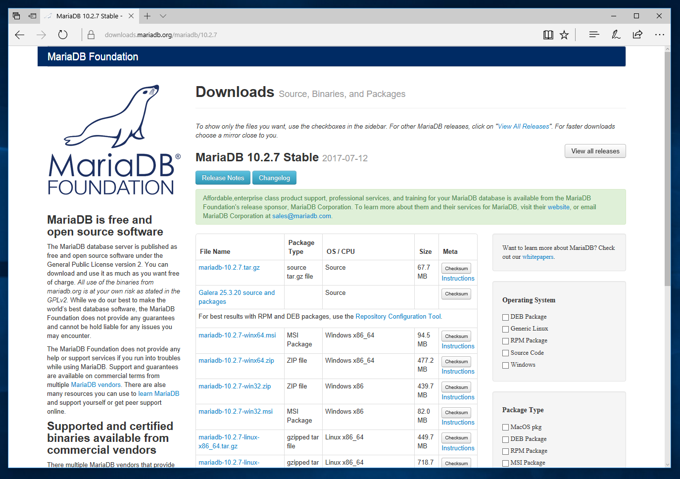Open the whitepapers link

538,257
